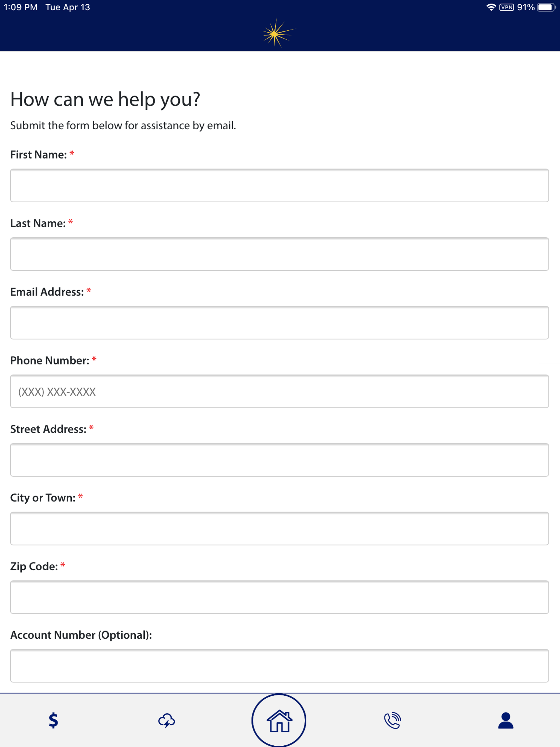
Task: Tap the clock time in status bar
Action: pyautogui.click(x=21, y=7)
